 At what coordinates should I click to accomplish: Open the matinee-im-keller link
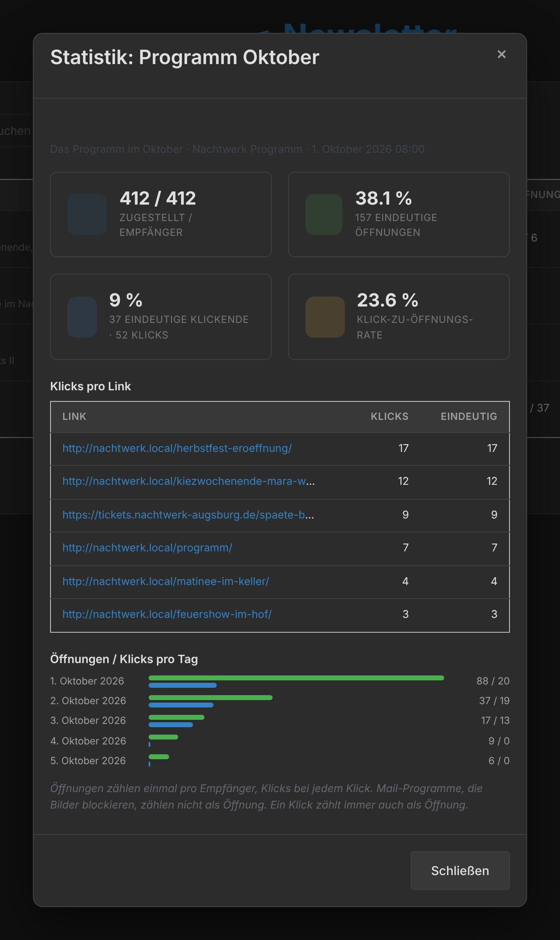[x=166, y=581]
